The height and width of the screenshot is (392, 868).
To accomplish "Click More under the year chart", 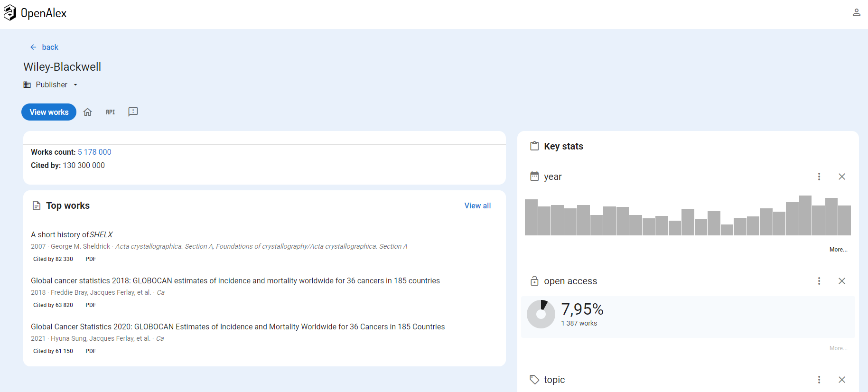I will [x=838, y=250].
